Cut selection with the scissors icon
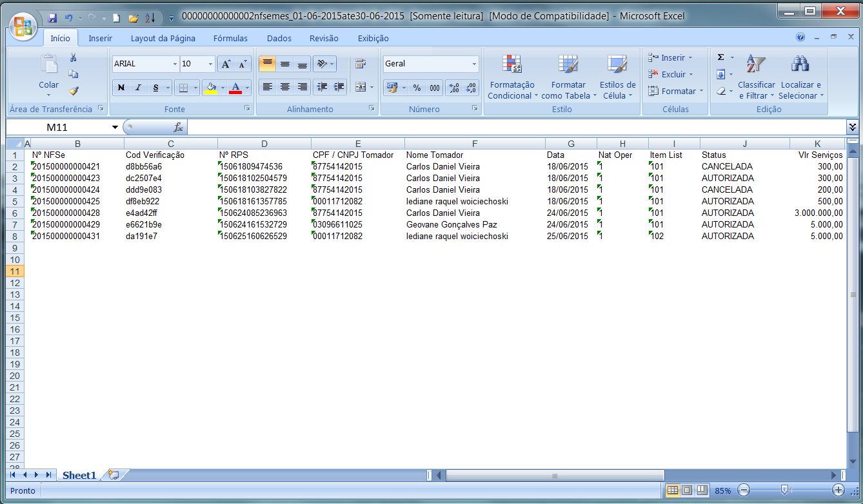The image size is (863, 504). [74, 58]
